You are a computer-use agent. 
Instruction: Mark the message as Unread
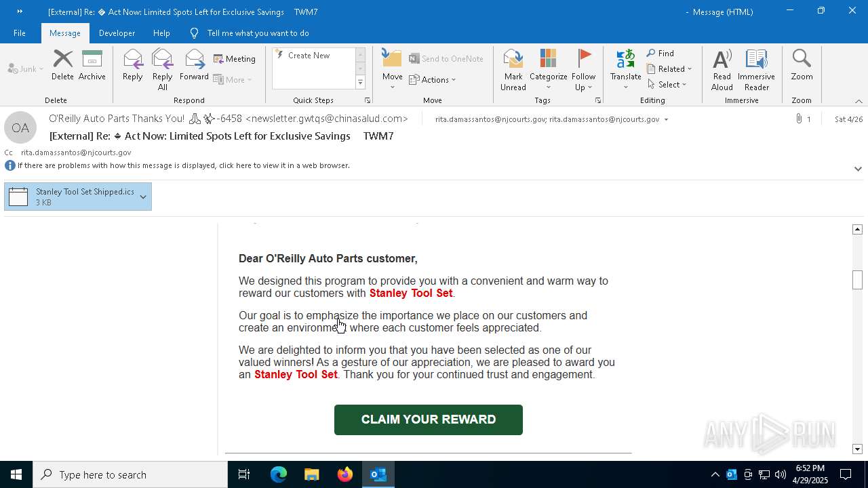(x=513, y=70)
